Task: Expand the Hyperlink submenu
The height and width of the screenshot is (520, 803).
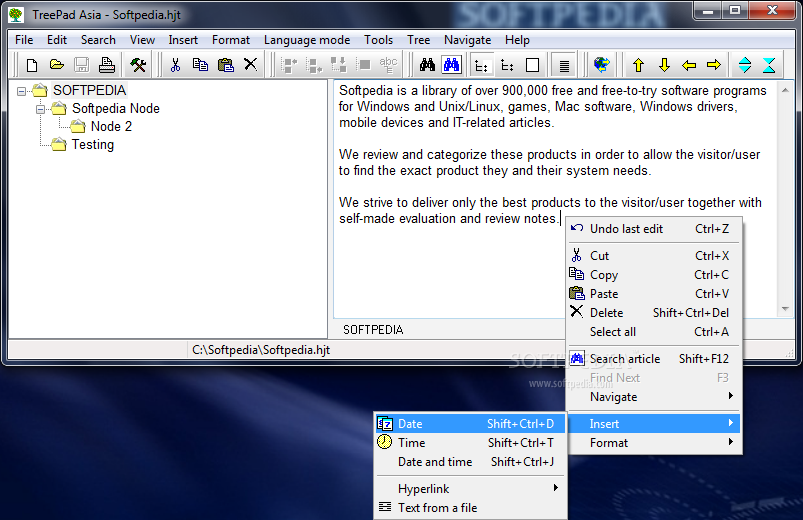Action: [470, 489]
